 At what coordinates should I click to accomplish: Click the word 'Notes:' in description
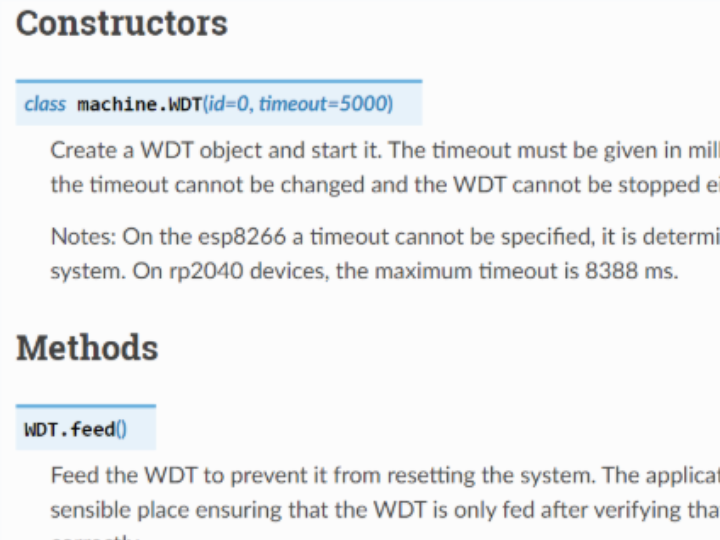(x=84, y=237)
